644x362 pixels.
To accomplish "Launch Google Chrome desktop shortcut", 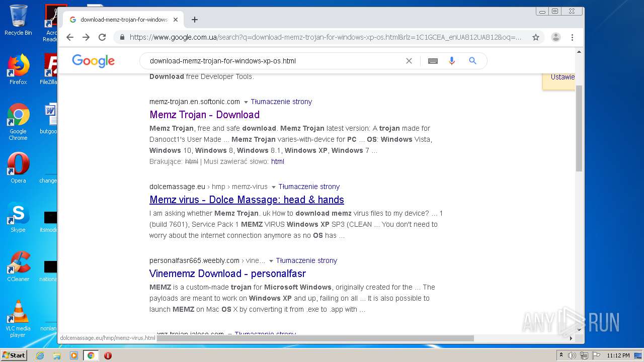I will [18, 122].
